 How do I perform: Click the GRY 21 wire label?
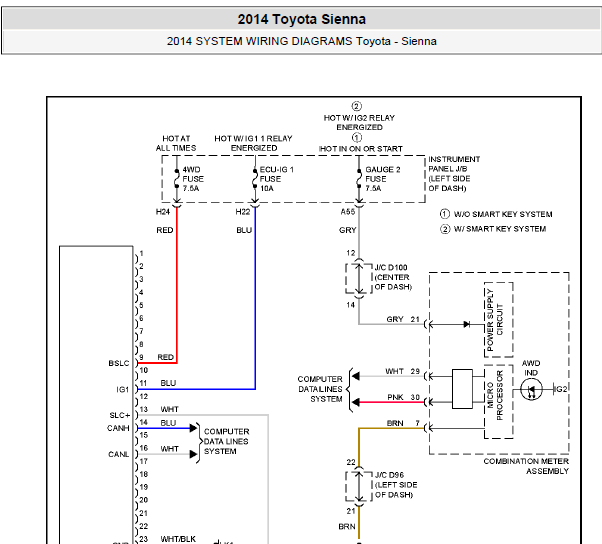tap(403, 319)
